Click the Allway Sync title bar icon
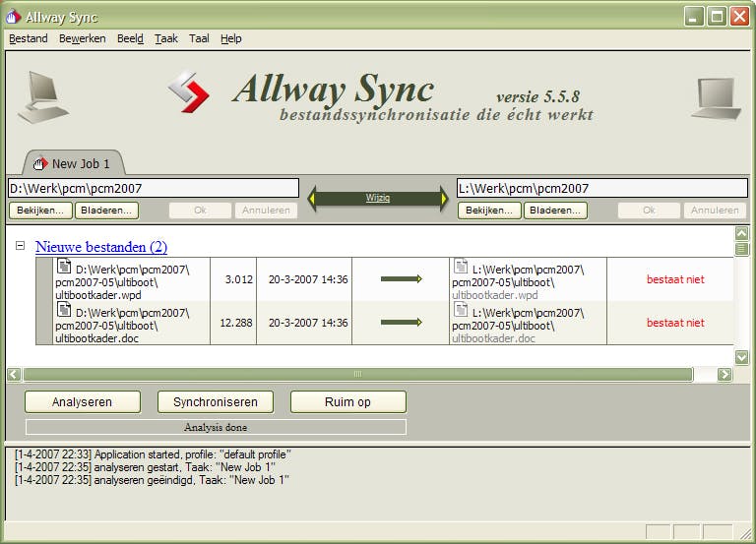 tap(13, 17)
